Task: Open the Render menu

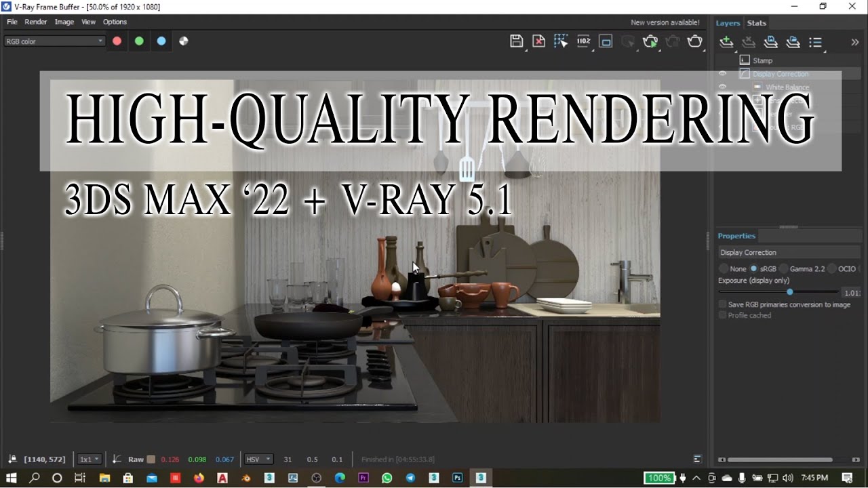Action: 36,22
